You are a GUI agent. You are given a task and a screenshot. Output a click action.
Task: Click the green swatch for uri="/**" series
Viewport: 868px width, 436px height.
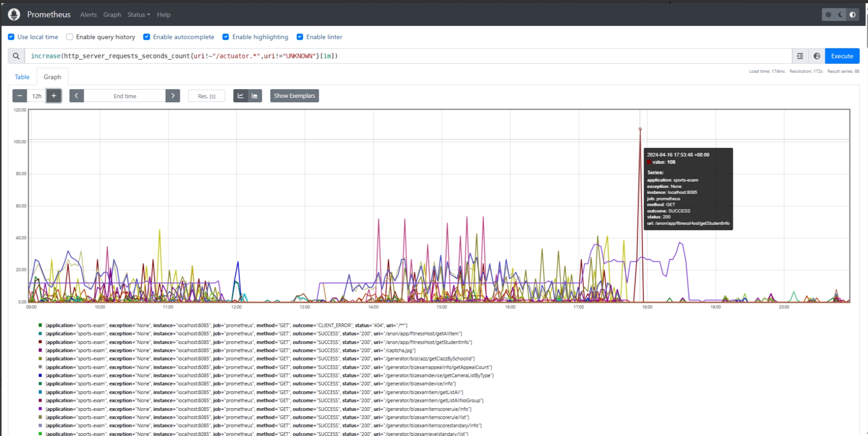coord(40,325)
